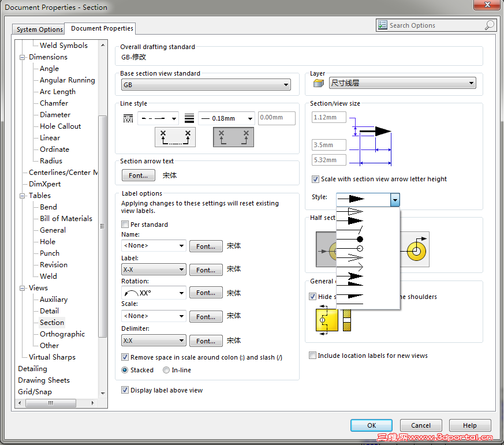The image size is (504, 445).
Task: Click the search magnifier icon
Action: (489, 25)
